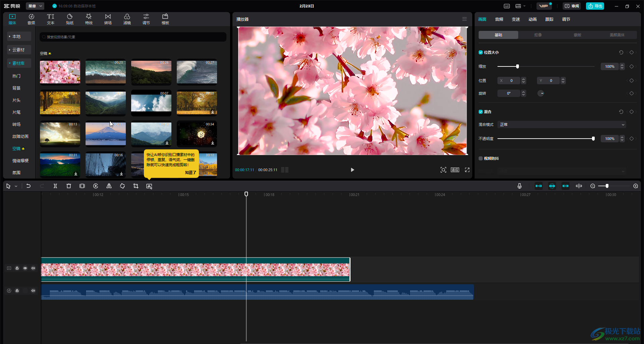Click the AI smart cut tool icon
Viewport: 644px width, 344px height.
pyautogui.click(x=149, y=186)
